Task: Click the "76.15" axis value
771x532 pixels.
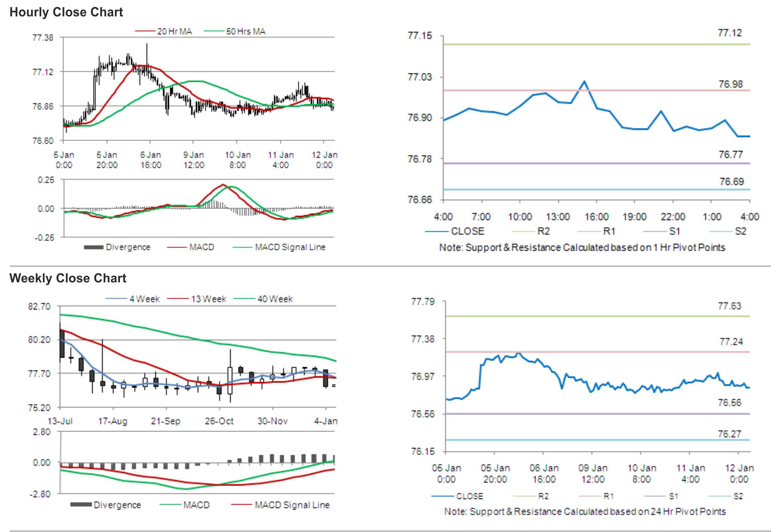Action: tap(423, 452)
